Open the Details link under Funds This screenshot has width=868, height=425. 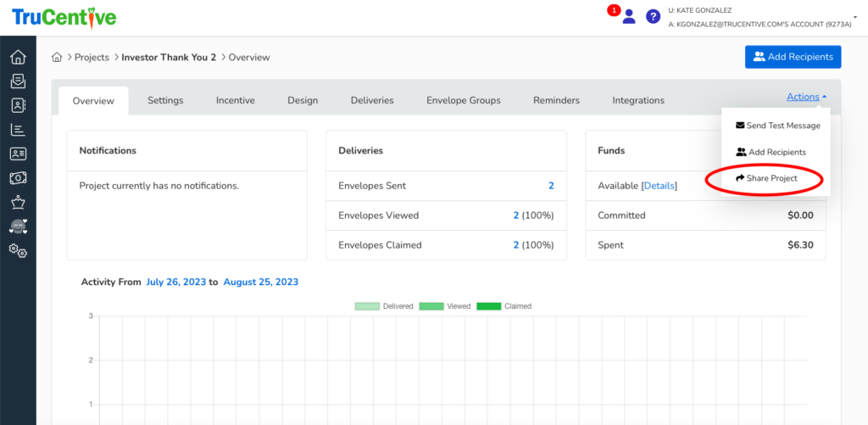[659, 185]
